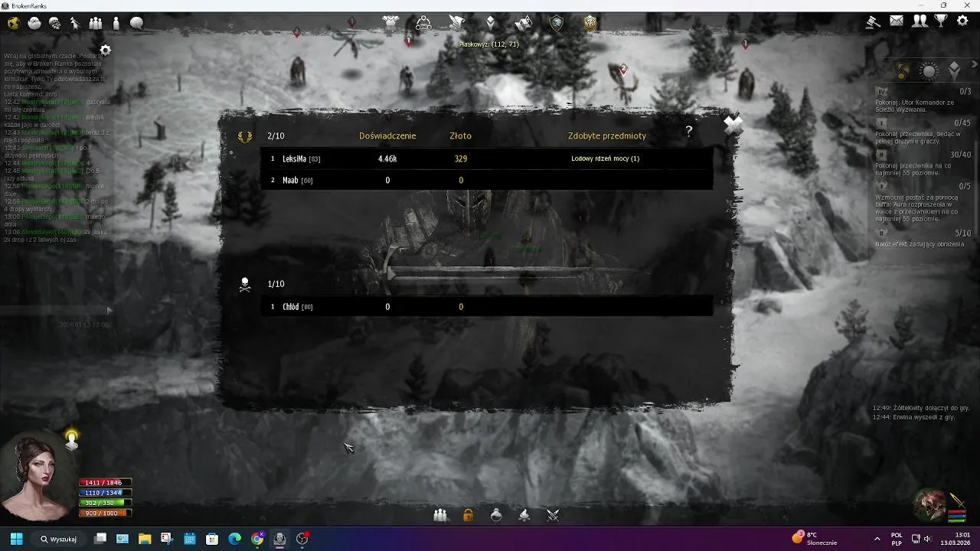Click the red health bar 1411 / 1846

(x=106, y=483)
